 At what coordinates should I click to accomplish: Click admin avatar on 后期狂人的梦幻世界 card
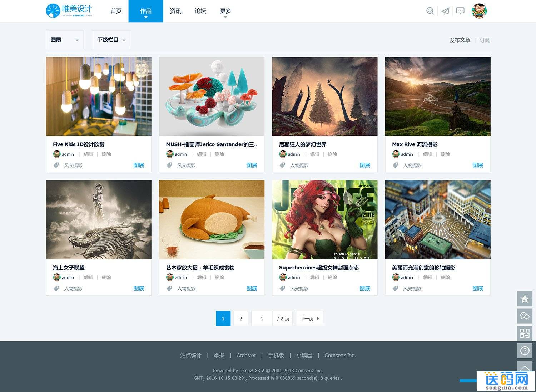tap(283, 154)
